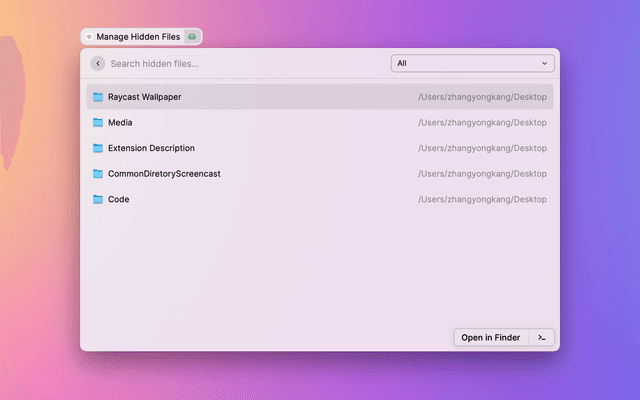Select the Code entry name
The image size is (640, 400).
[118, 199]
